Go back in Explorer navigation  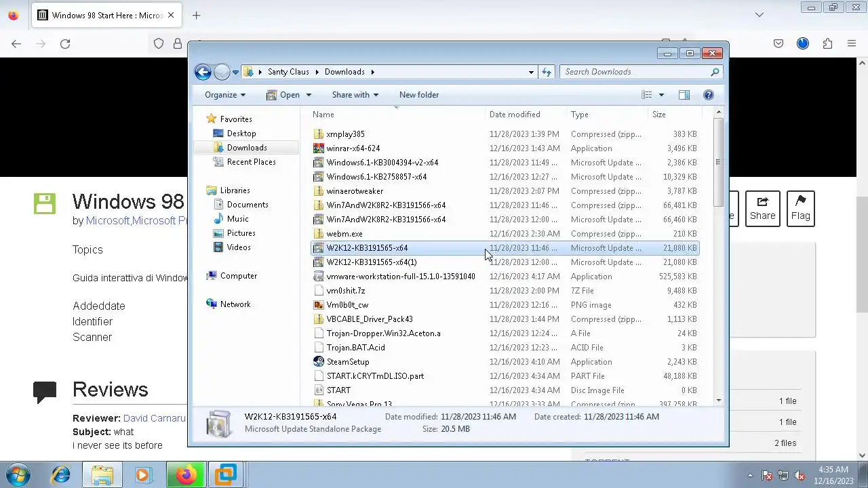(203, 72)
